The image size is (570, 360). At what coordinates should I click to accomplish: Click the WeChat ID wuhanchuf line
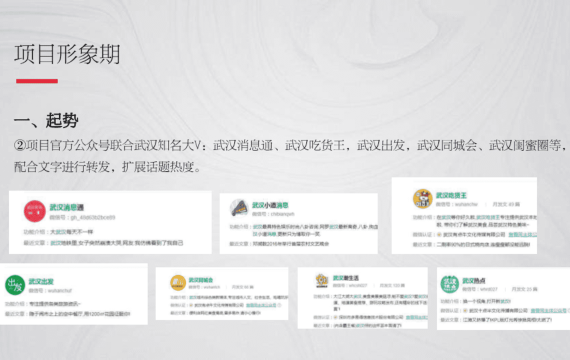tap(50, 291)
